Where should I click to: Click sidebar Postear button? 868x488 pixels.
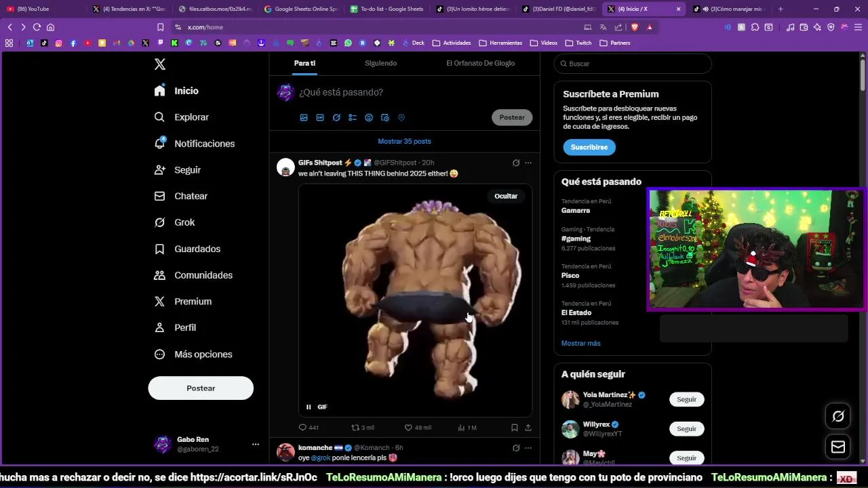coord(201,388)
